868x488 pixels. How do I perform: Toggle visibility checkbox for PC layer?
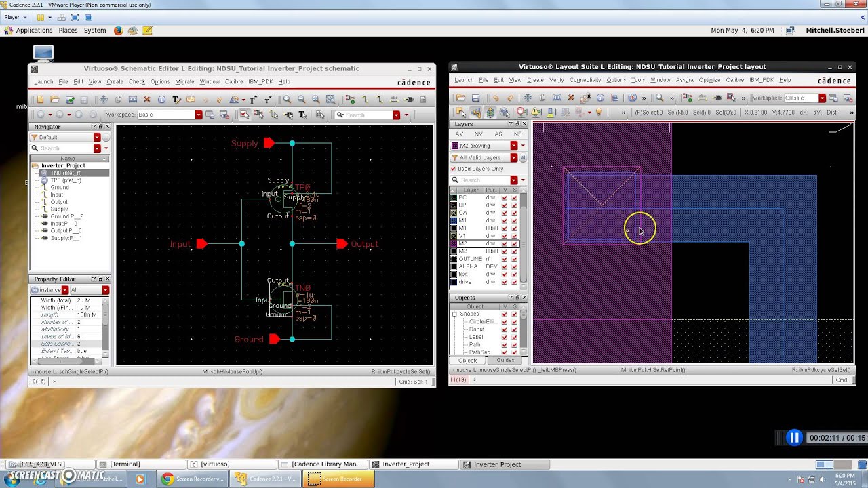[505, 197]
